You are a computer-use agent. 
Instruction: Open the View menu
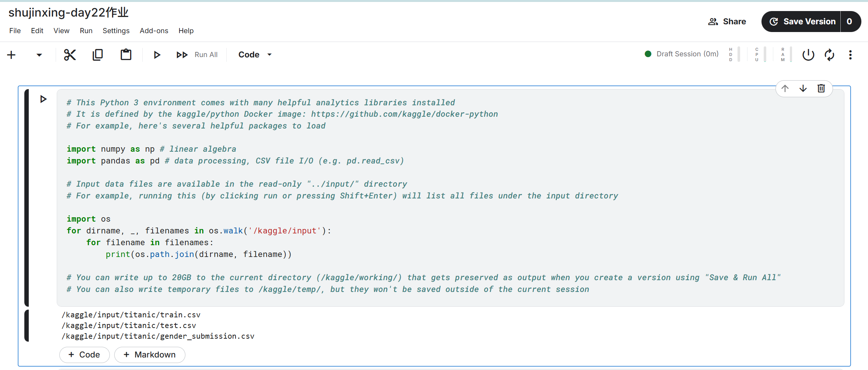coord(62,31)
